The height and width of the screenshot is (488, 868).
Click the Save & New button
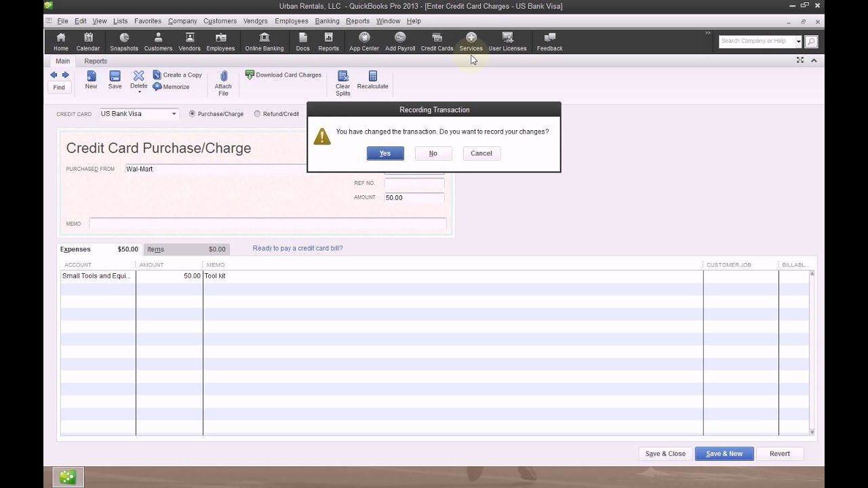point(724,453)
